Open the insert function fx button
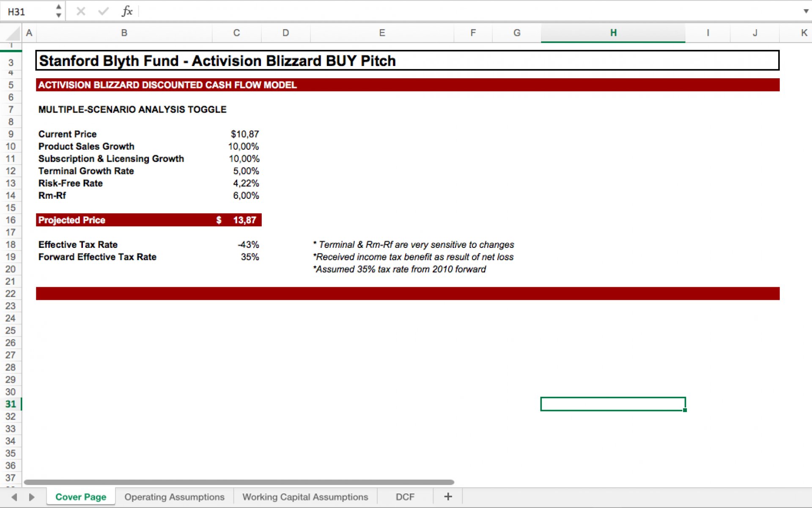The height and width of the screenshot is (508, 812). click(x=127, y=11)
